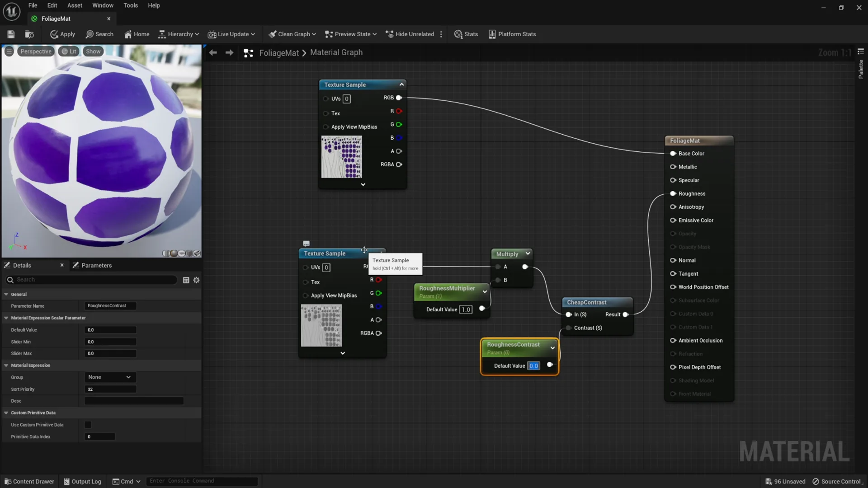The image size is (868, 488).
Task: Open Platform Stats
Action: point(512,34)
